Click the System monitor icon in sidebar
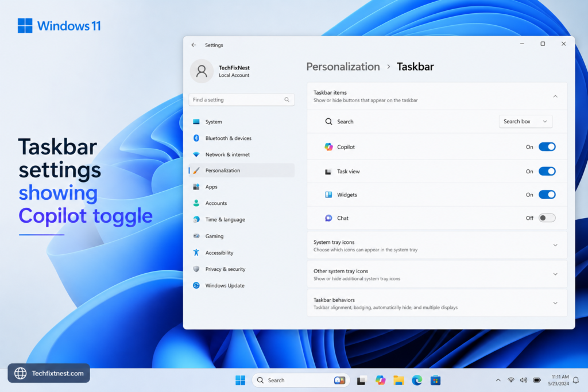The width and height of the screenshot is (588, 392). point(196,122)
